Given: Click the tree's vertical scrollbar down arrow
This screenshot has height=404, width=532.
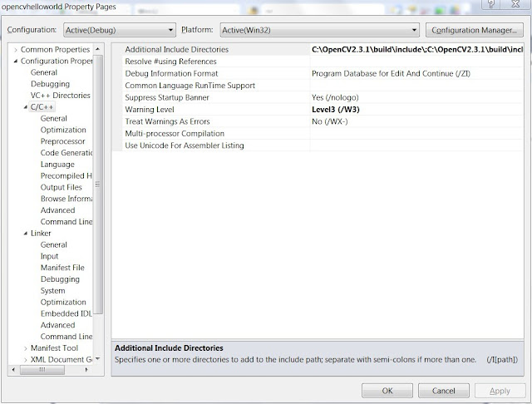Looking at the screenshot, I should pyautogui.click(x=98, y=358).
